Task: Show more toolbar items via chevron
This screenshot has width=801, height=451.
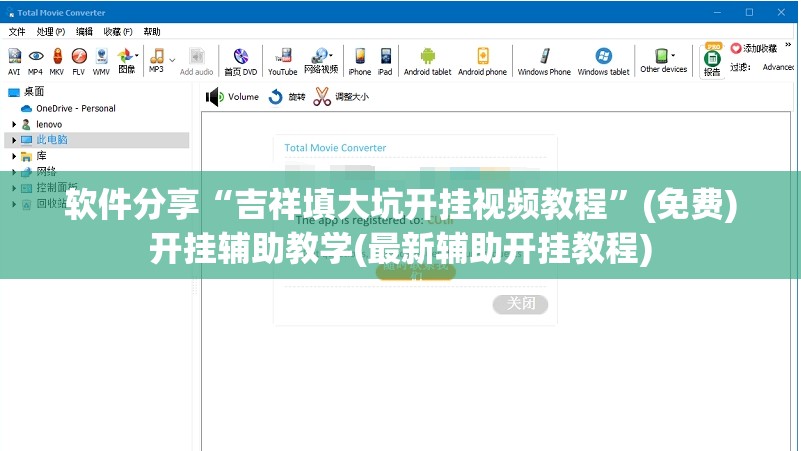Action: pyautogui.click(x=788, y=45)
